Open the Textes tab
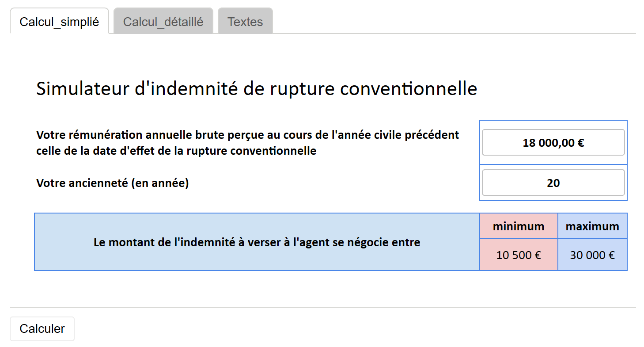The width and height of the screenshot is (644, 347). point(245,22)
